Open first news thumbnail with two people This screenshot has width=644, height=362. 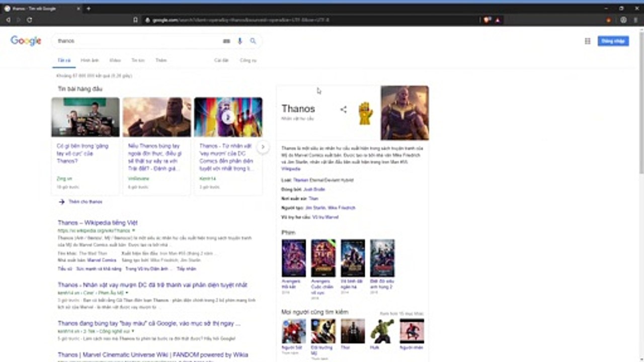coord(86,117)
